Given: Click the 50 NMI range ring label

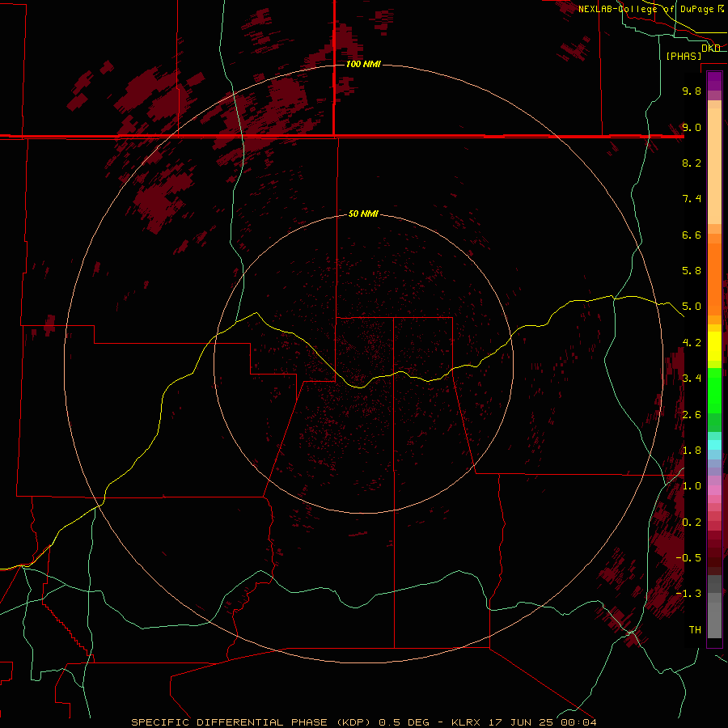Looking at the screenshot, I should point(363,214).
